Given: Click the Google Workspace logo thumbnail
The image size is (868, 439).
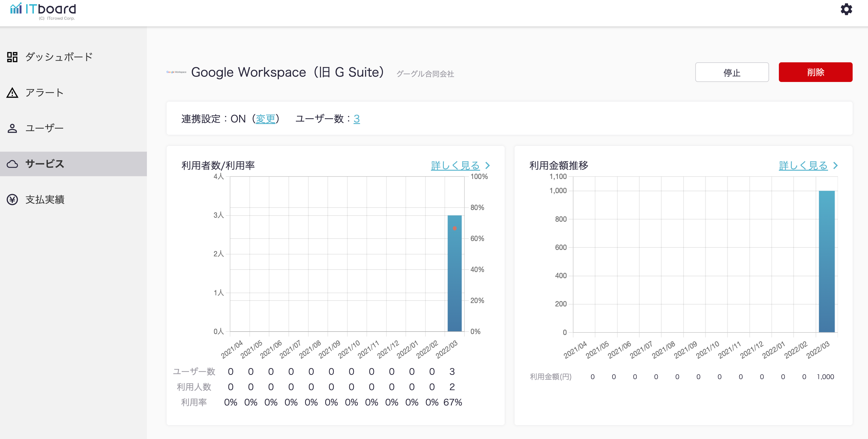Looking at the screenshot, I should coord(176,72).
